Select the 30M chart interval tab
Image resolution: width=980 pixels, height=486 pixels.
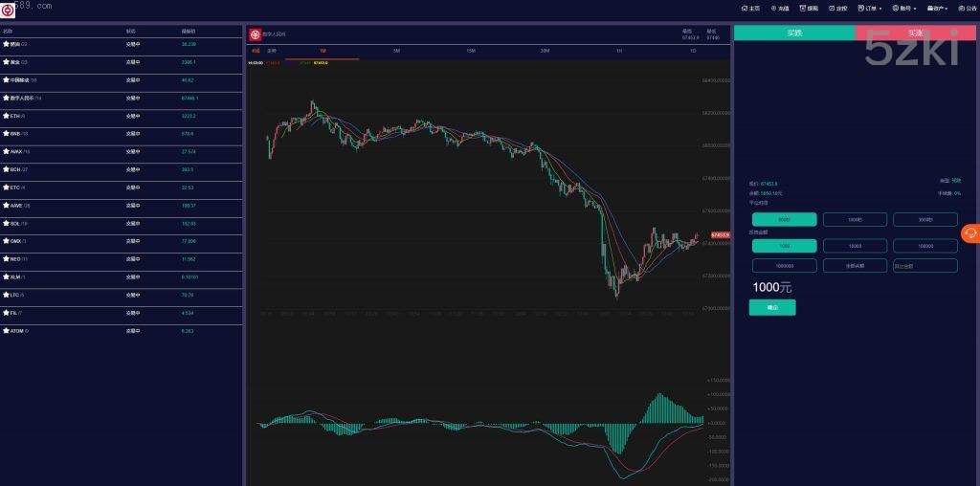click(x=545, y=51)
